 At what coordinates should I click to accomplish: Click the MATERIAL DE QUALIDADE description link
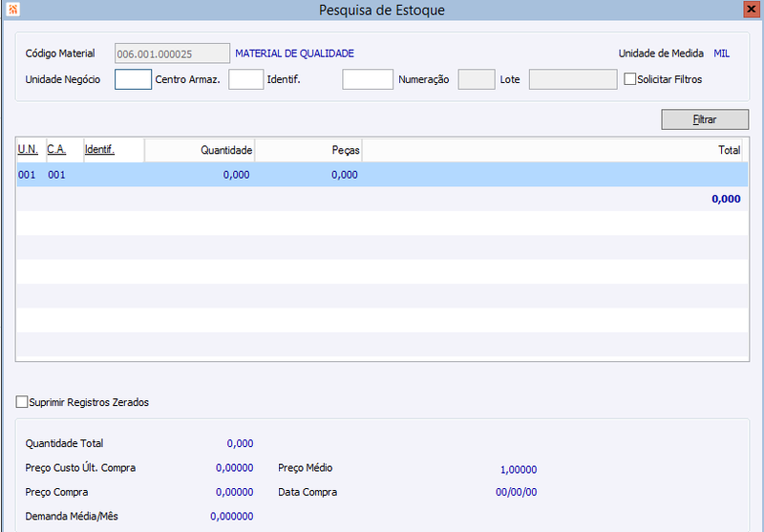pyautogui.click(x=295, y=53)
